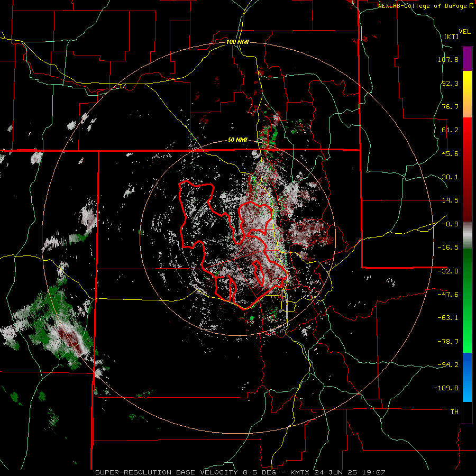476x476 pixels.
Task: Select the 100 NMI range ring label
Action: pos(237,42)
